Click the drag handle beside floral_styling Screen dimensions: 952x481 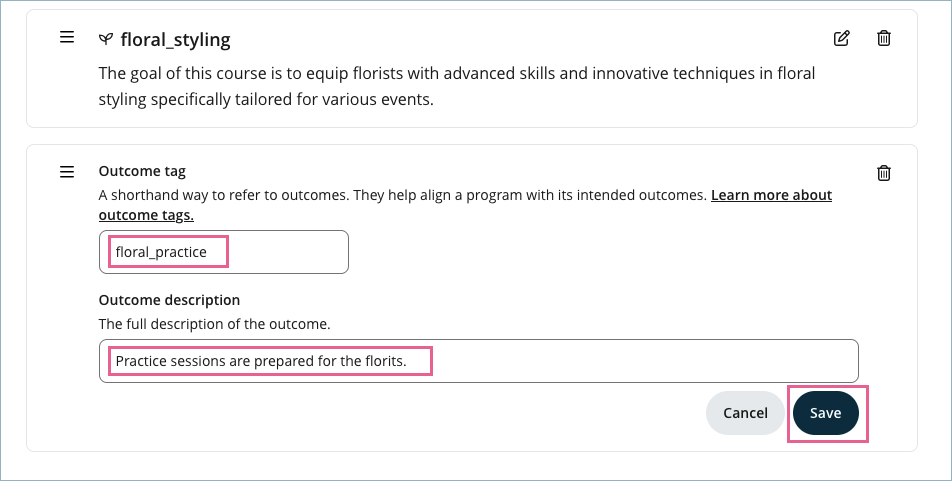tap(67, 38)
